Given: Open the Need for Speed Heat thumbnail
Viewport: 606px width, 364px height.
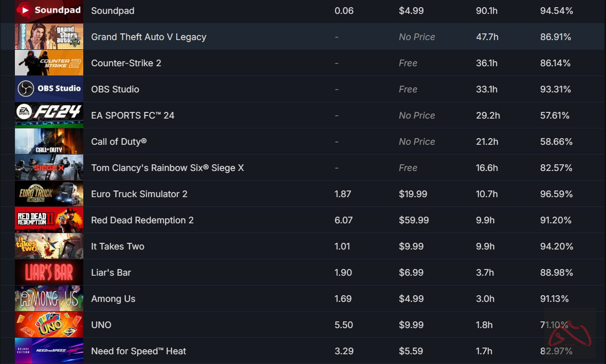Looking at the screenshot, I should point(49,351).
